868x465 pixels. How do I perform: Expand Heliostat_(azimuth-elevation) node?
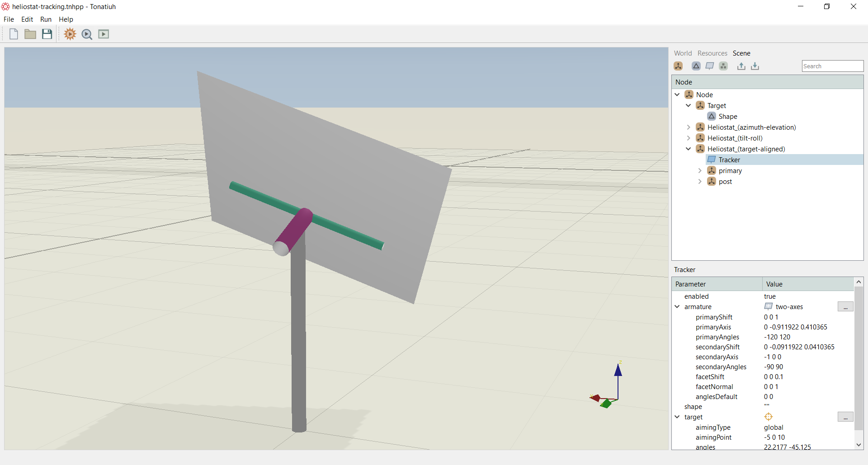click(689, 127)
